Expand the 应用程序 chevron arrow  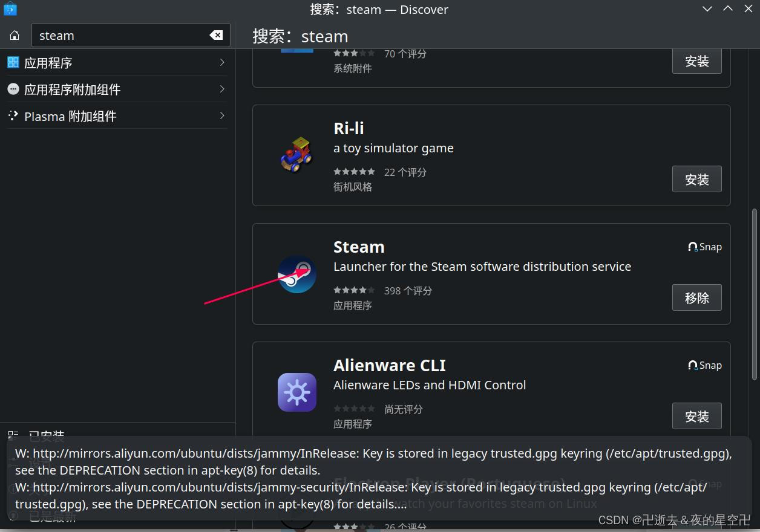(222, 62)
